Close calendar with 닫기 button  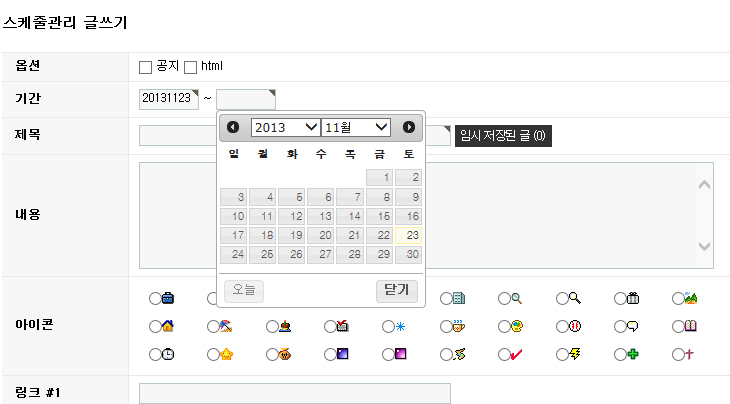pos(397,291)
